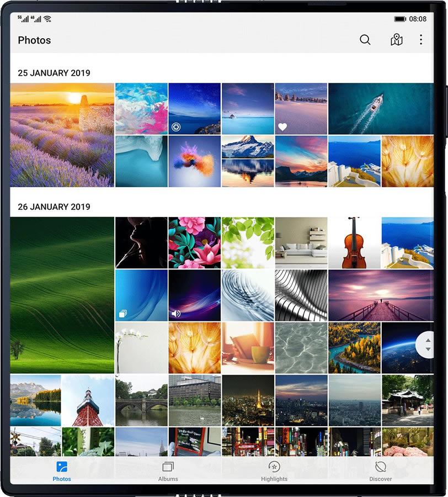Tap the battery indicator in status bar
Screen dimensions: 448x497
coord(400,19)
